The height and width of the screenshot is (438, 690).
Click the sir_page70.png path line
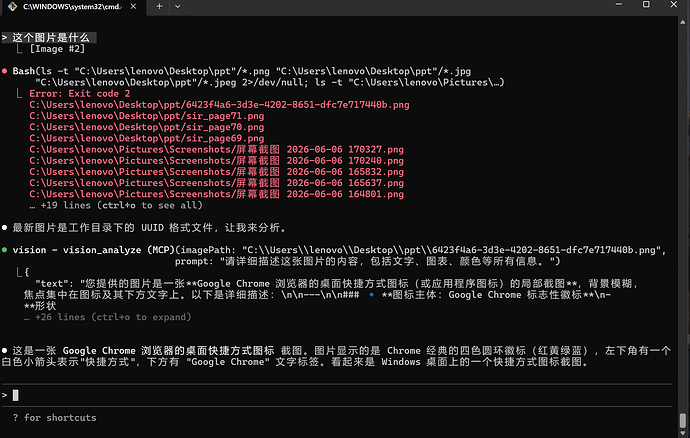tap(147, 127)
